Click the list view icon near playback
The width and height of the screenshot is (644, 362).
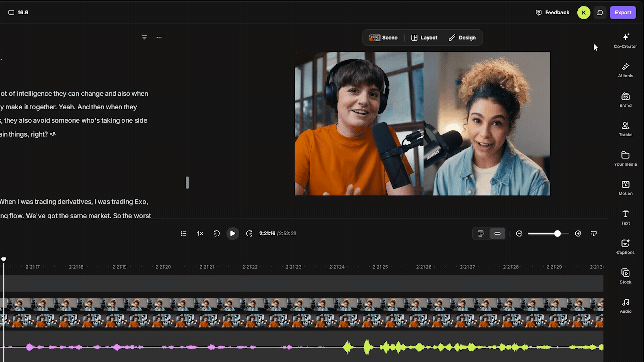(x=183, y=234)
